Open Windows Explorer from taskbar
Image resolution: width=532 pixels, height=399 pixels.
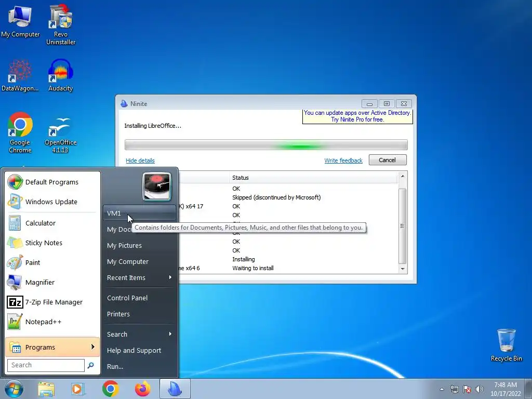click(46, 389)
